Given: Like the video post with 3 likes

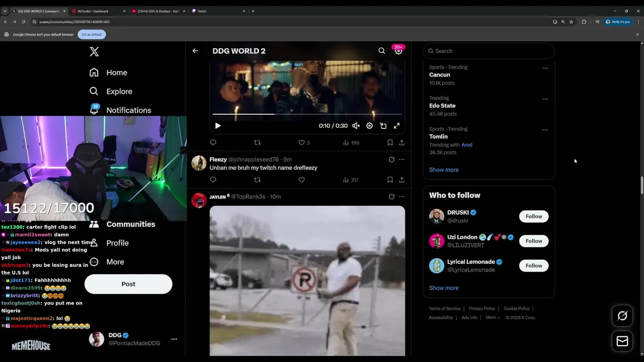Looking at the screenshot, I should tap(304, 143).
